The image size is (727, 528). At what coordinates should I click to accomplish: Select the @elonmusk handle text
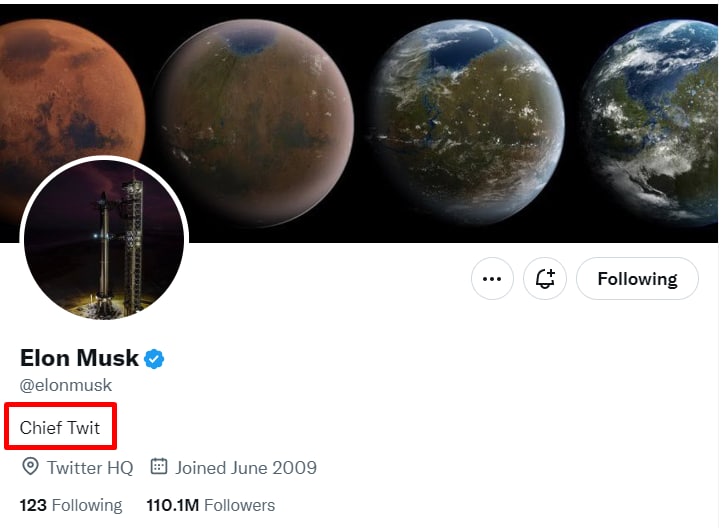(x=66, y=385)
